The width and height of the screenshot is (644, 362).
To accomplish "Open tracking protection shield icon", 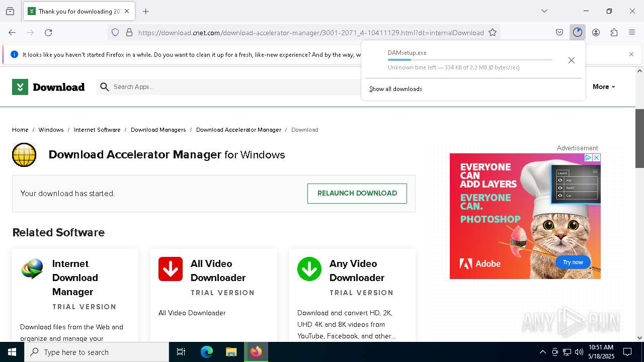I will (x=115, y=33).
